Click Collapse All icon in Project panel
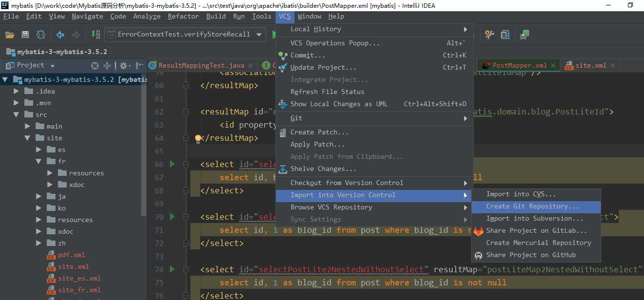644x300 pixels. click(107, 65)
